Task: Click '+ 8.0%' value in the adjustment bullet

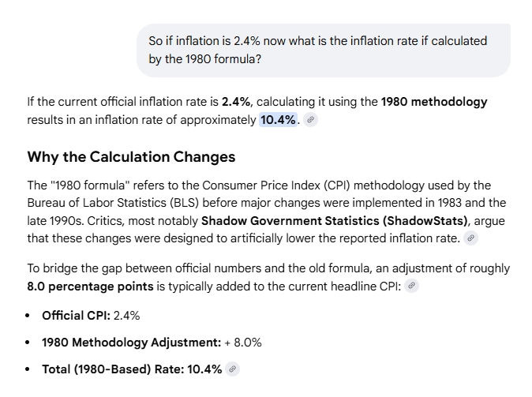Action: point(242,343)
